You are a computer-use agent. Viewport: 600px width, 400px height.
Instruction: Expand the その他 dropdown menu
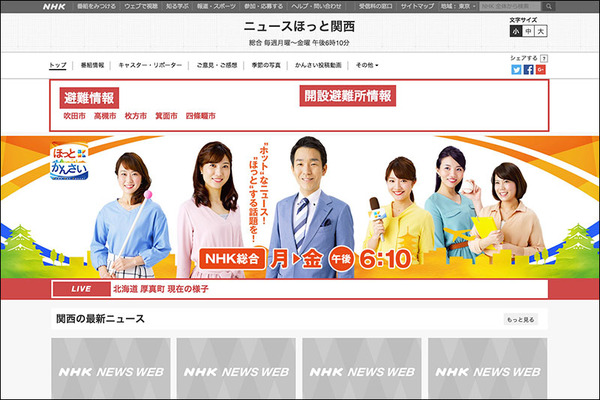tap(366, 65)
